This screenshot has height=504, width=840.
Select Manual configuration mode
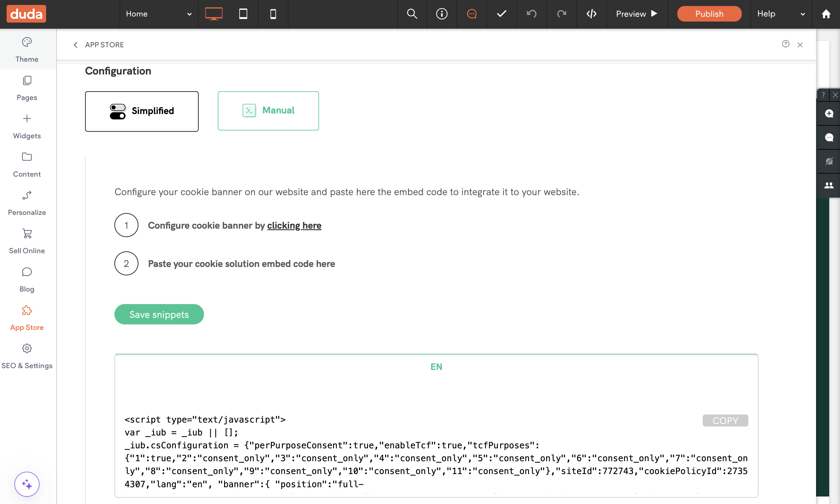(x=268, y=111)
